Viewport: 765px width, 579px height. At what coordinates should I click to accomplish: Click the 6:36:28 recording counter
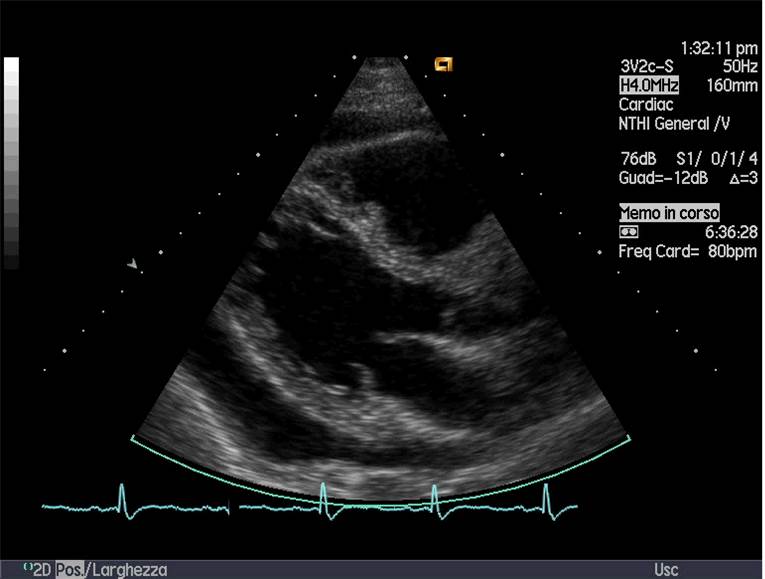tap(731, 232)
